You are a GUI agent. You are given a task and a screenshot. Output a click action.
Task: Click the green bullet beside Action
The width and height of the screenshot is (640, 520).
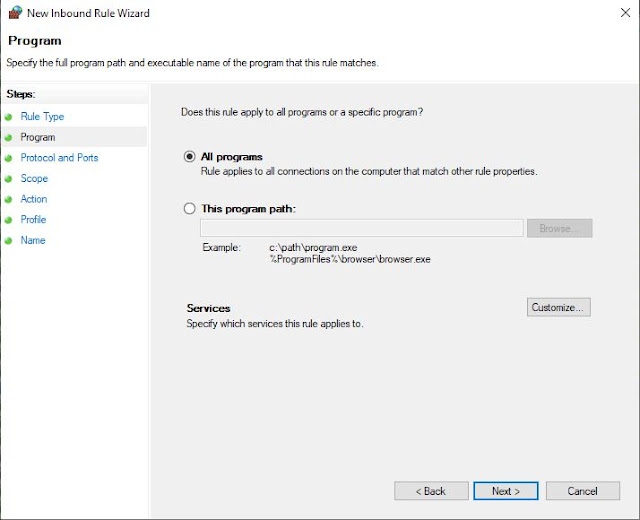pos(9,200)
